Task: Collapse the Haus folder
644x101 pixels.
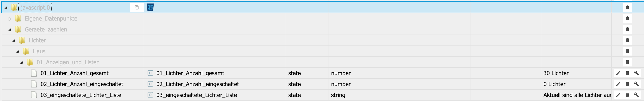Action: click(x=18, y=52)
